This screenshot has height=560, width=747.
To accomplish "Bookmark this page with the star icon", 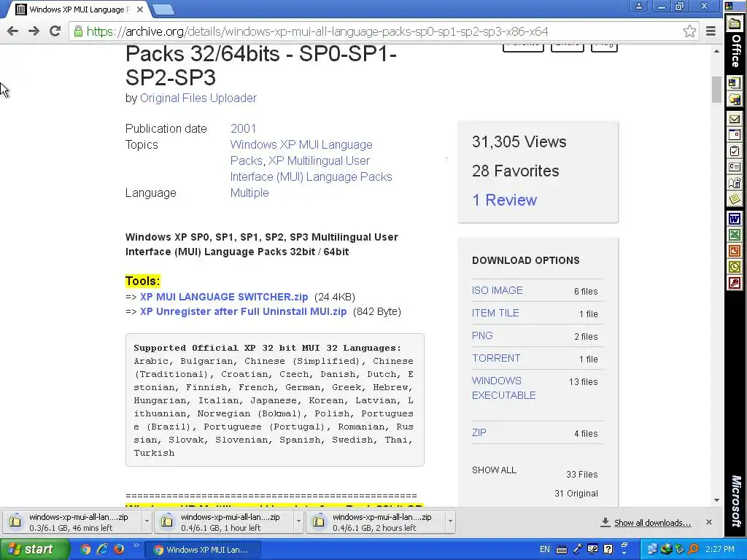I will point(689,31).
